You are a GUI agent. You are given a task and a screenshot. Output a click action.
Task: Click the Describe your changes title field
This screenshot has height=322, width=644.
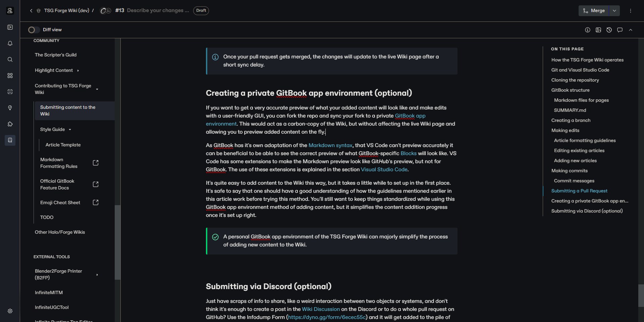click(158, 10)
